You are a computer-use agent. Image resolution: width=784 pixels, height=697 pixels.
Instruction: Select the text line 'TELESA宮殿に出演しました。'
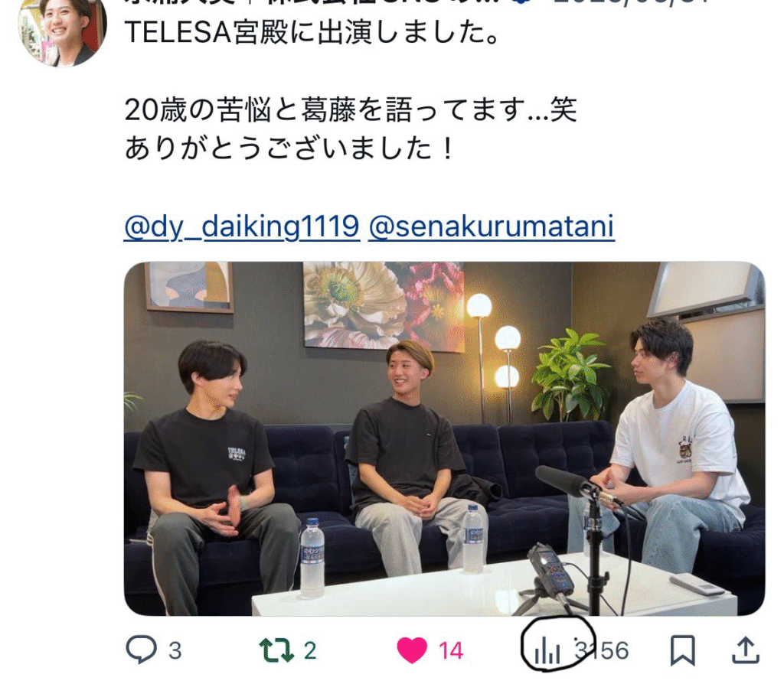tap(312, 32)
